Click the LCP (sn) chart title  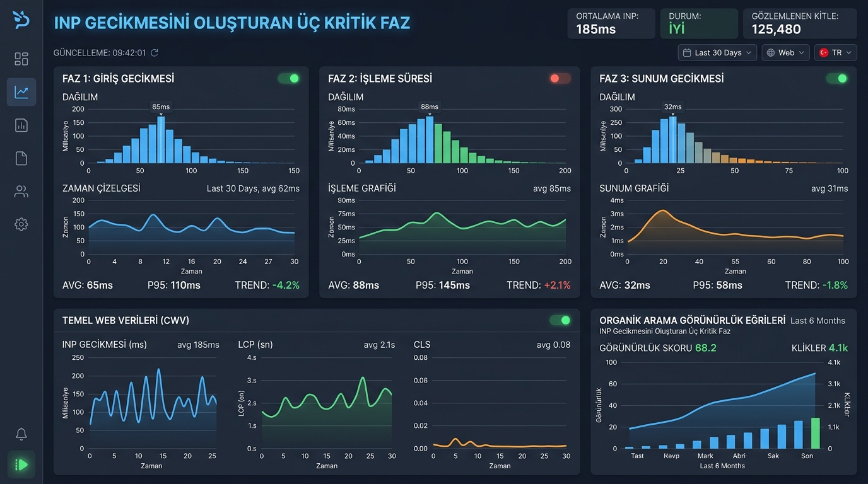coord(255,345)
